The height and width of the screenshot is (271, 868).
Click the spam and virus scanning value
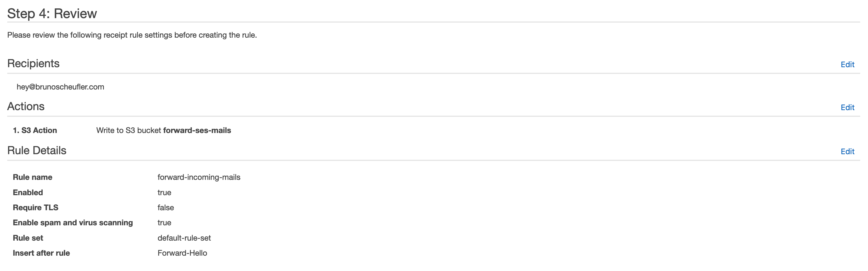coord(164,223)
